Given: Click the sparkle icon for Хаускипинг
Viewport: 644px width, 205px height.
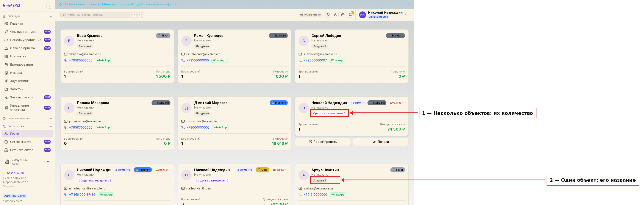Looking at the screenshot, I should pos(6,81).
